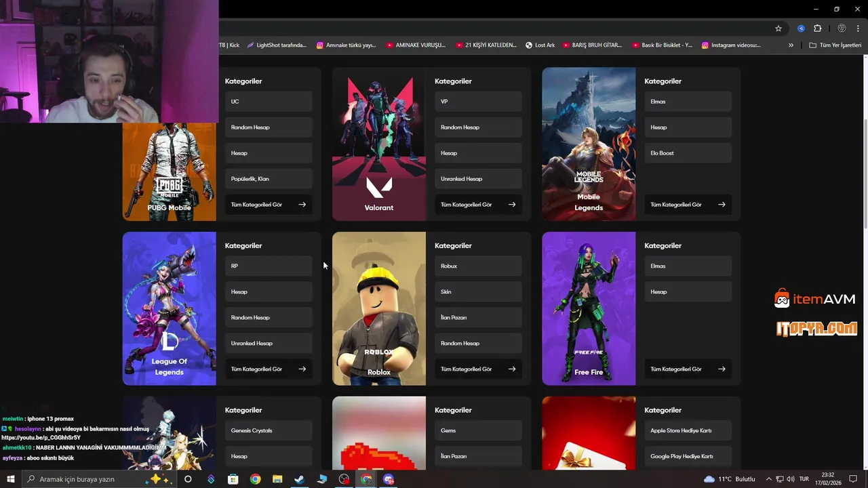
Task: Select Random Hesap in the PUBG Mobile card
Action: tap(269, 127)
